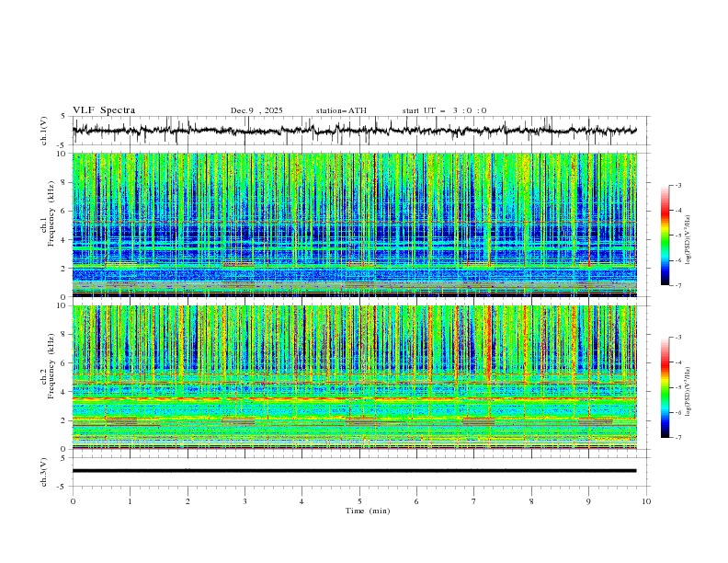Click the "Time (min)" x-axis label
This screenshot has width=728, height=563.
(x=370, y=511)
